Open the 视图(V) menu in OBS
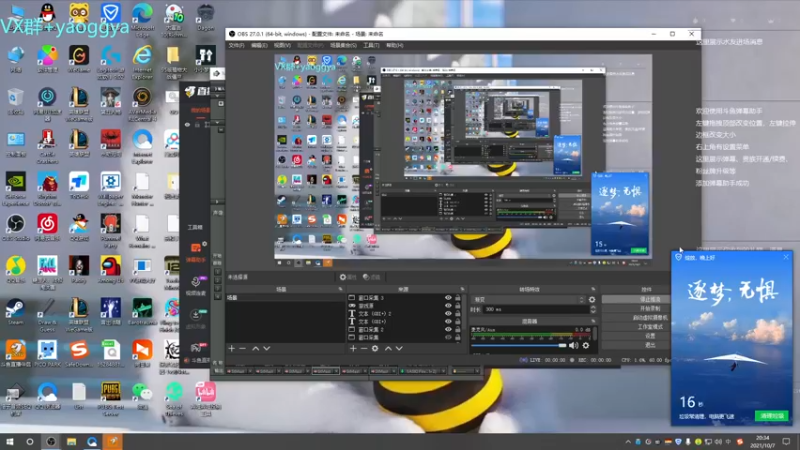The height and width of the screenshot is (450, 800). 282,45
